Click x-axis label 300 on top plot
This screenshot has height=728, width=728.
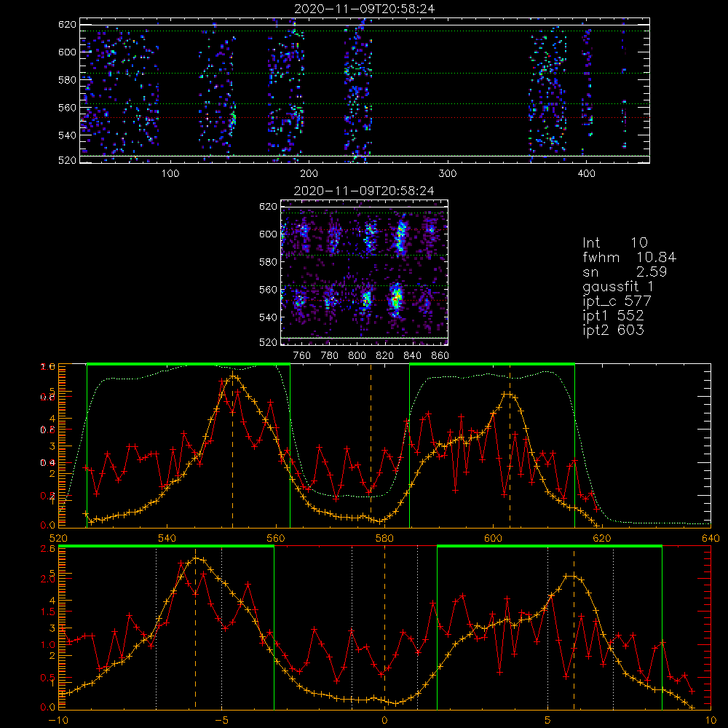(x=448, y=174)
